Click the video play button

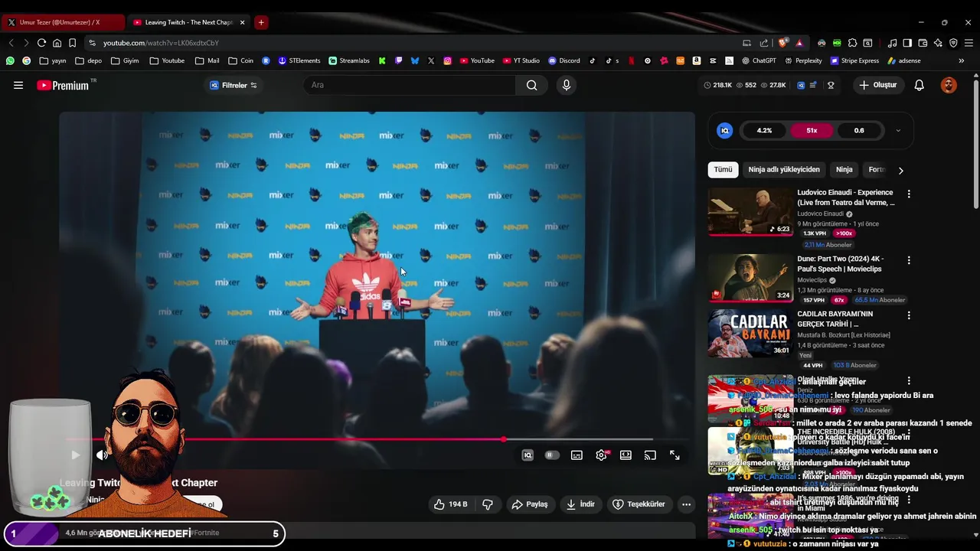click(x=75, y=455)
